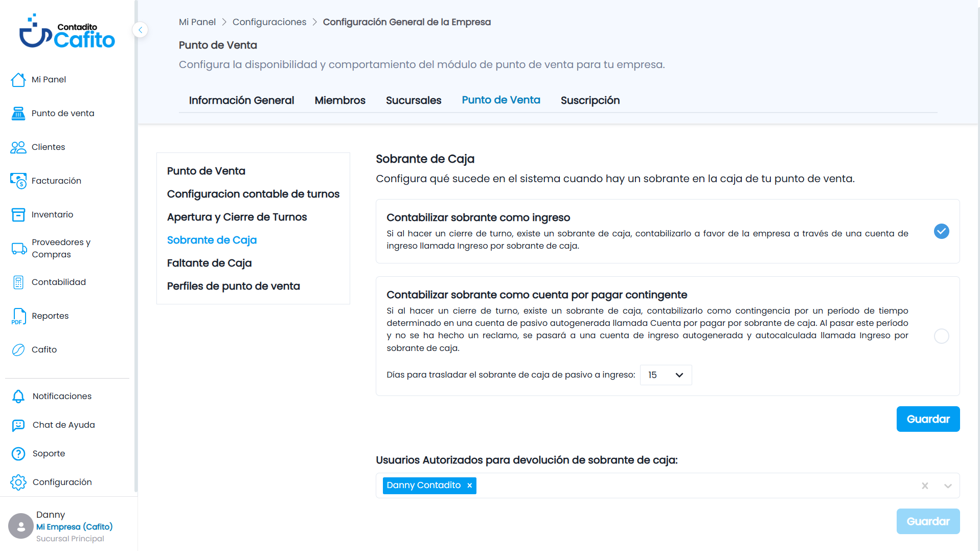Click the Facturación icon
Viewport: 980px width, 551px height.
[18, 181]
